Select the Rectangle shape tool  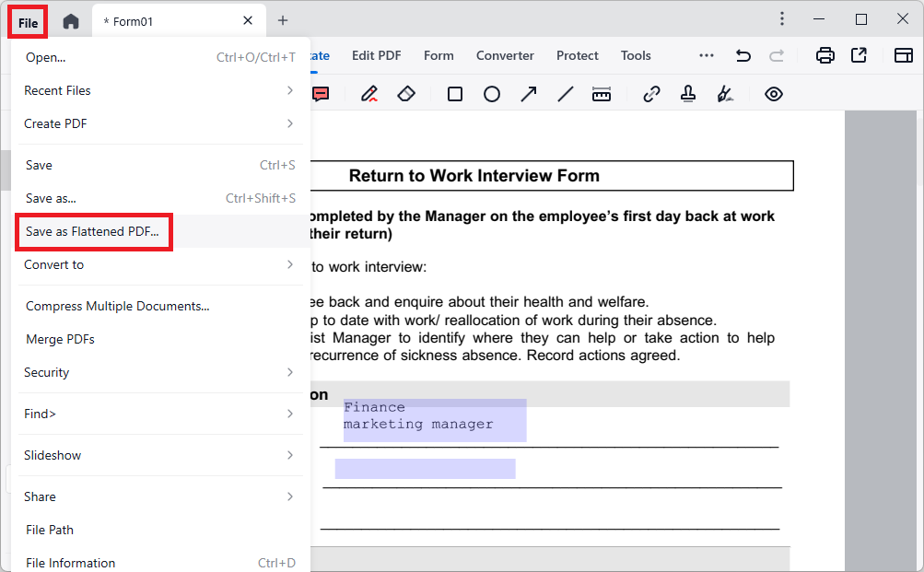[455, 94]
